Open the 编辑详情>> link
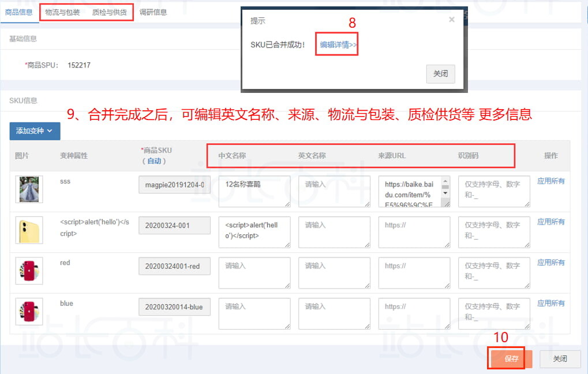Viewport: 588px width, 374px height. pos(338,44)
